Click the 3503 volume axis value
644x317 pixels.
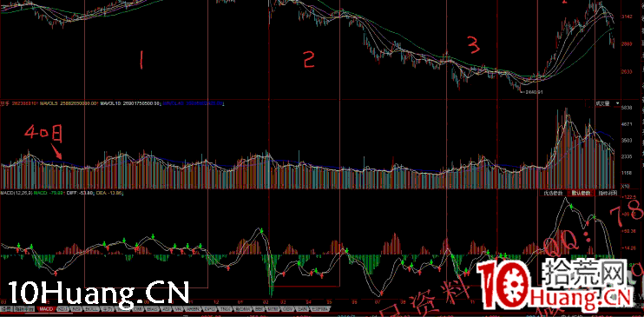[628, 140]
